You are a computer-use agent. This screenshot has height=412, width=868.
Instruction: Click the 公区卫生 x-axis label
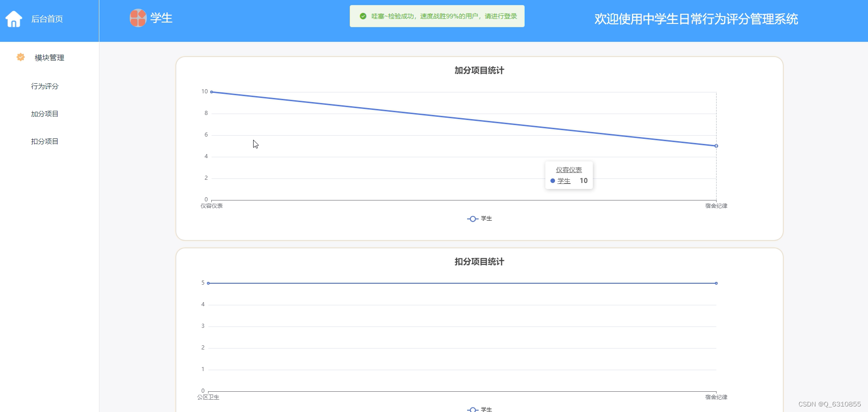208,397
